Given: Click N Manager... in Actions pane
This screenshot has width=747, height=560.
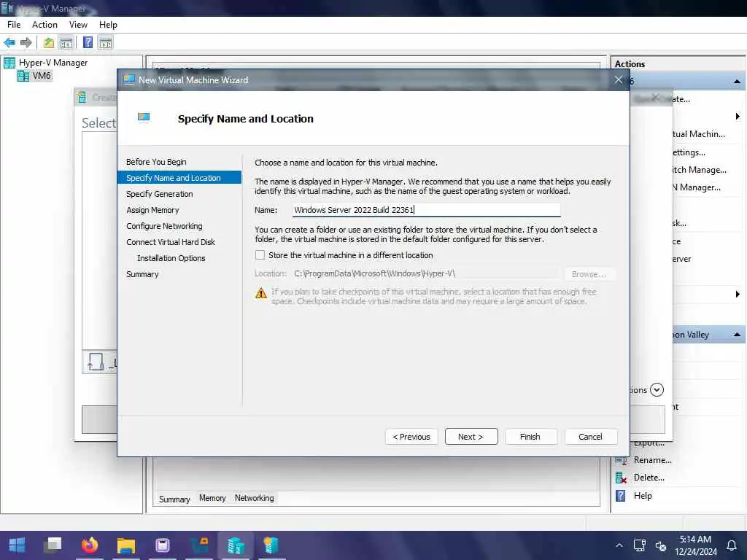Looking at the screenshot, I should (697, 187).
